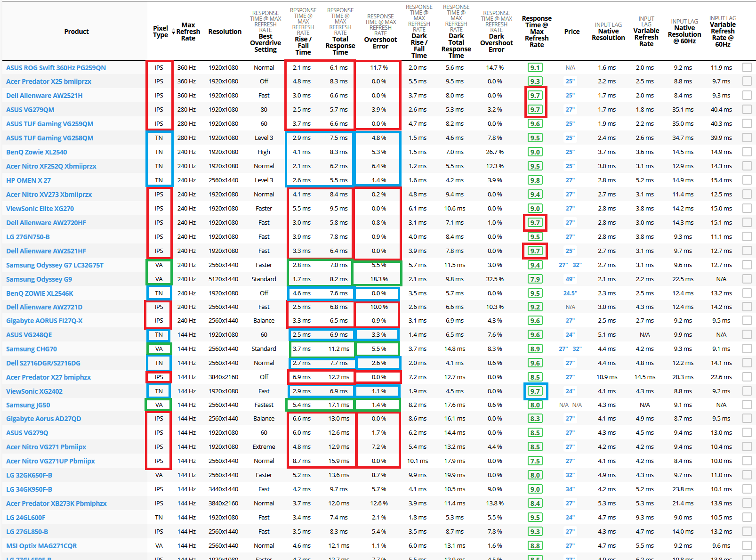This screenshot has height=560, width=756.
Task: Click the Price column header
Action: 572,32
